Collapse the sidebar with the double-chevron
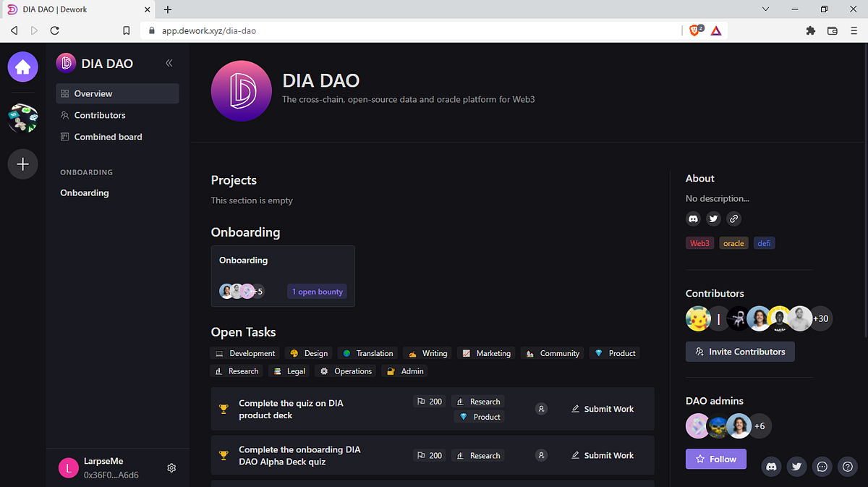Viewport: 868px width, 487px height. coord(169,63)
